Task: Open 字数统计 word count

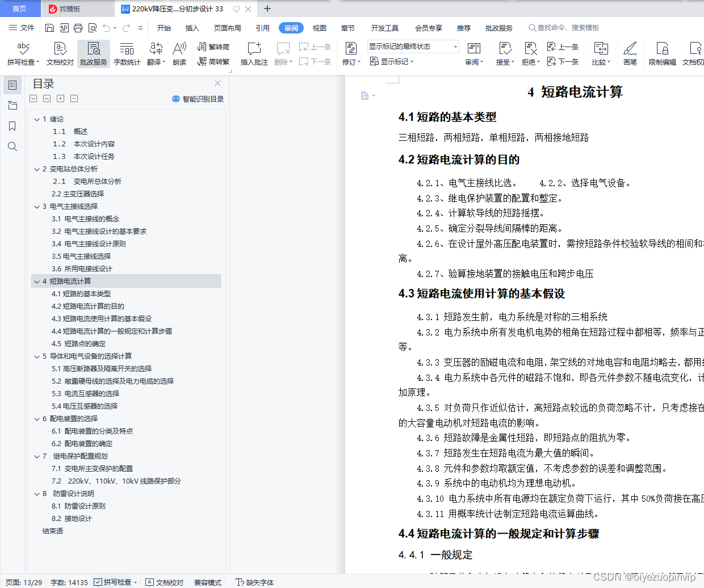Action: pyautogui.click(x=127, y=54)
